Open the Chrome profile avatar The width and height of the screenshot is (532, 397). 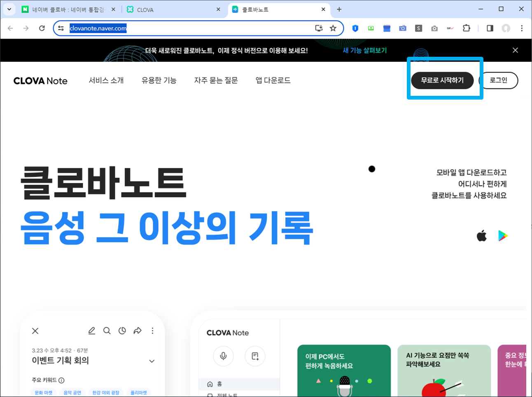coord(506,28)
